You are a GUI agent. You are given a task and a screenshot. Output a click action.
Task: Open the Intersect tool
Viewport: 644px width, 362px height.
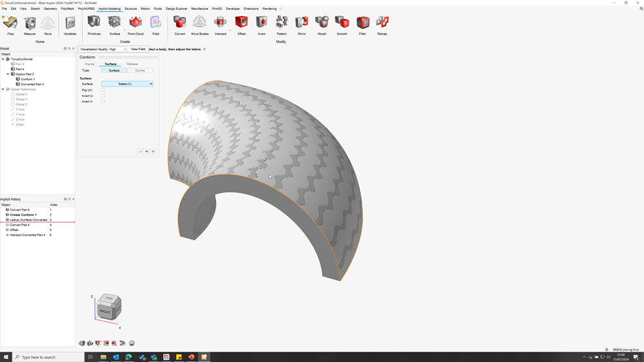[x=220, y=23]
